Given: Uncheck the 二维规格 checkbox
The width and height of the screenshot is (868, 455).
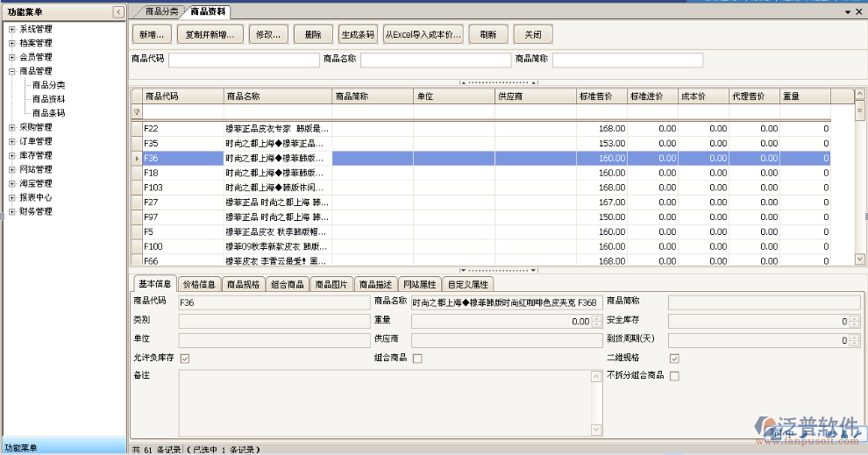Looking at the screenshot, I should click(674, 358).
